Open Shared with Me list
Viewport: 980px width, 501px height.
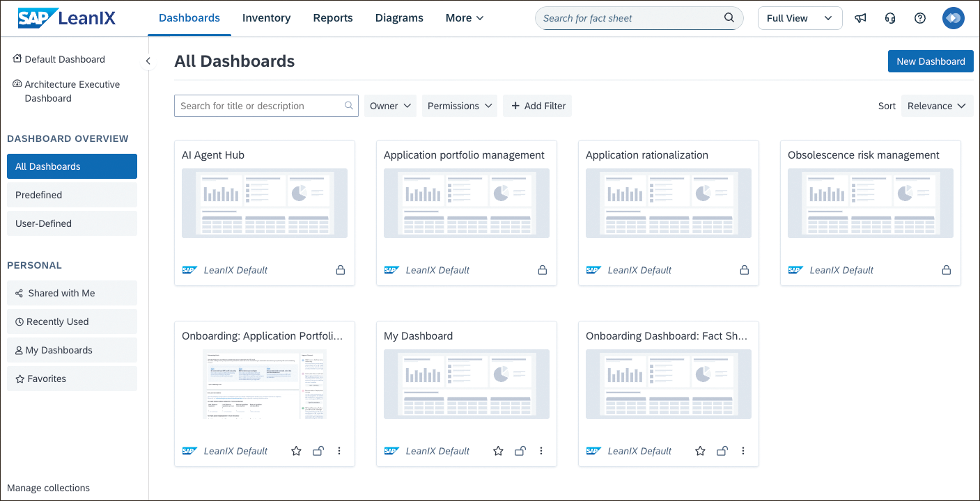click(x=72, y=293)
